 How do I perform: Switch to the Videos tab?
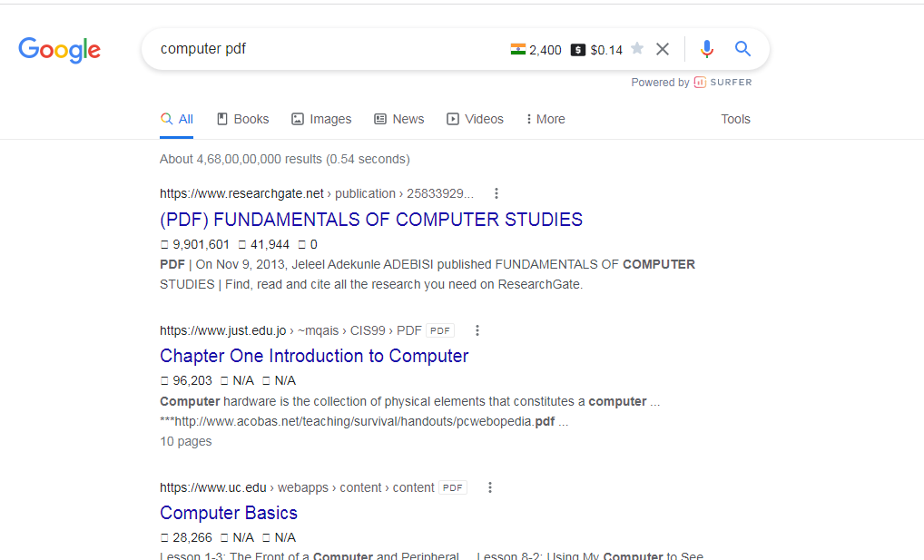click(x=475, y=119)
